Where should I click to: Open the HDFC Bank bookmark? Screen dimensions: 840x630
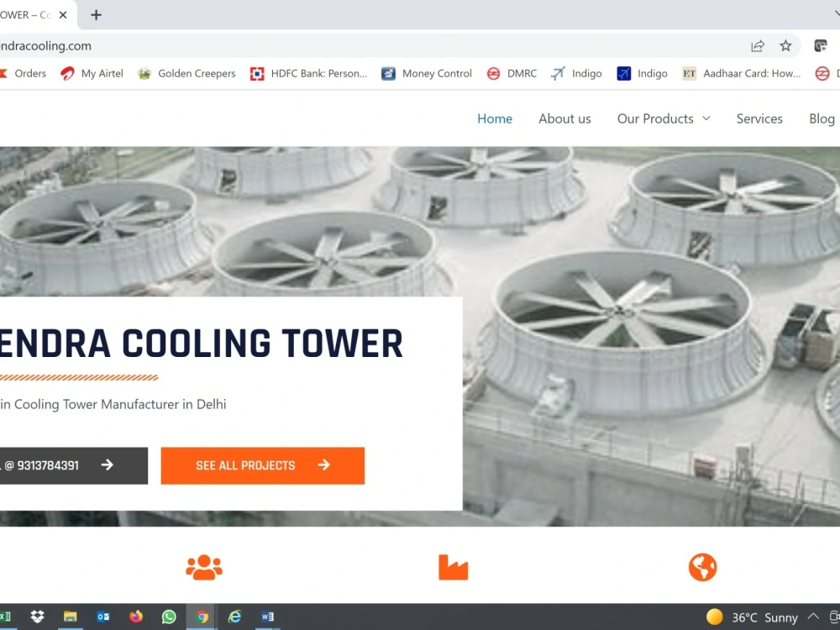coord(309,73)
